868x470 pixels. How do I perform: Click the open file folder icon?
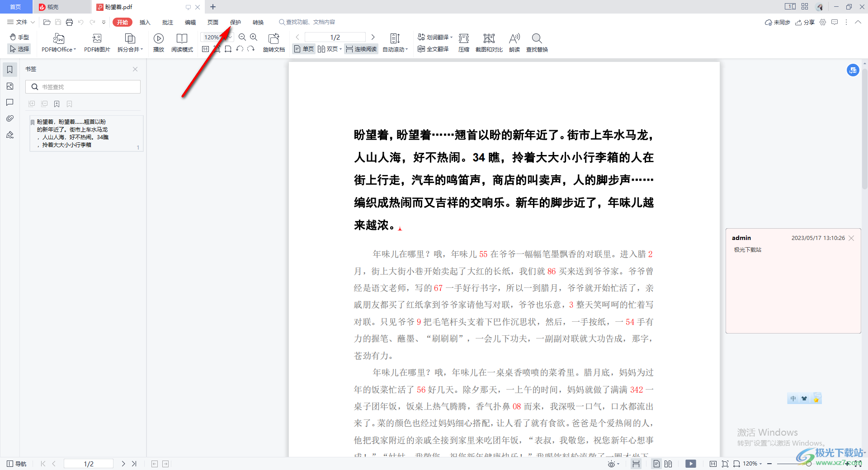tap(47, 22)
